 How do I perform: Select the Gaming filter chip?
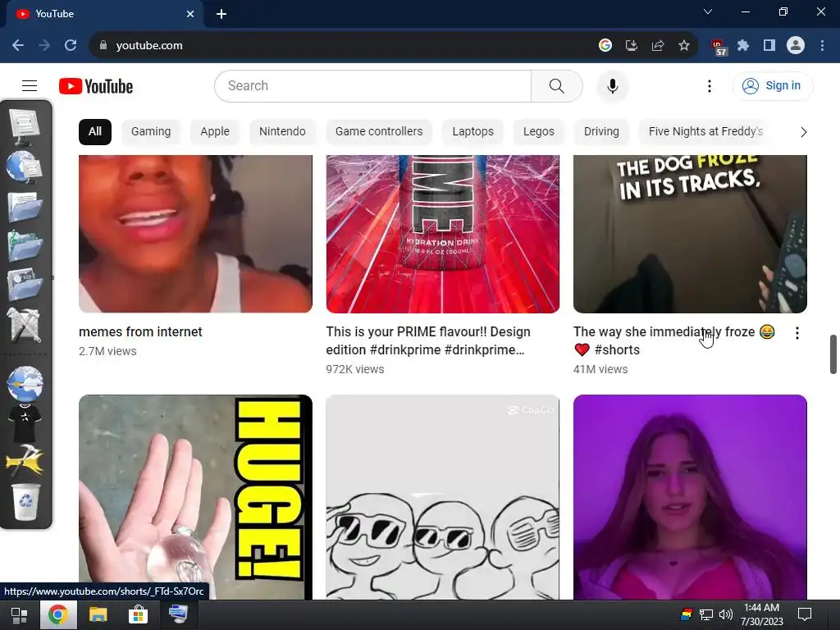pos(151,132)
